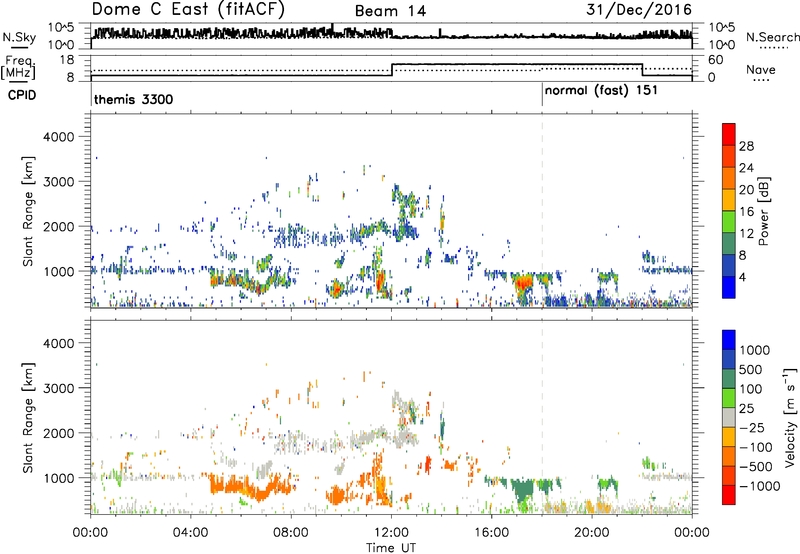Pick the yellow 16-20 dB Power colorbar segment
This screenshot has width=800, height=554.
pos(729,200)
